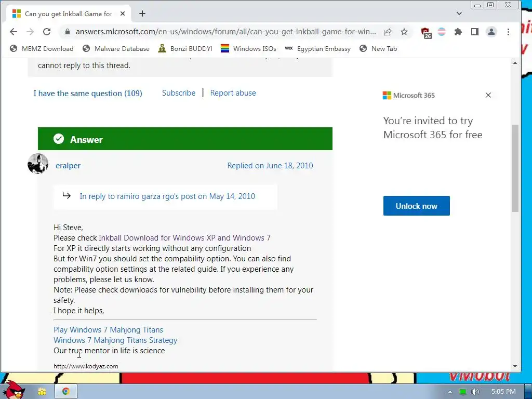
Task: Open the volume speaker tray icon
Action: [x=475, y=392]
